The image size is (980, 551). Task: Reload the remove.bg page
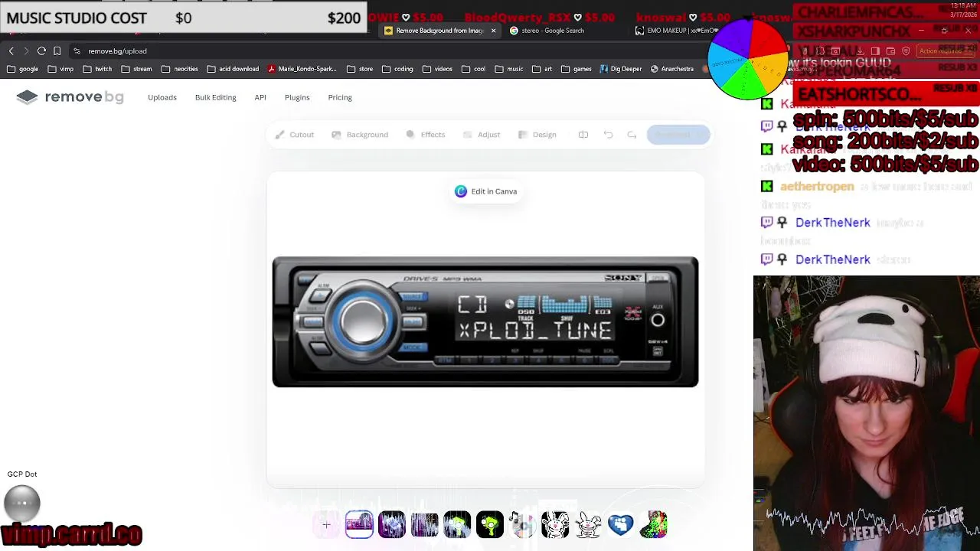[x=41, y=51]
